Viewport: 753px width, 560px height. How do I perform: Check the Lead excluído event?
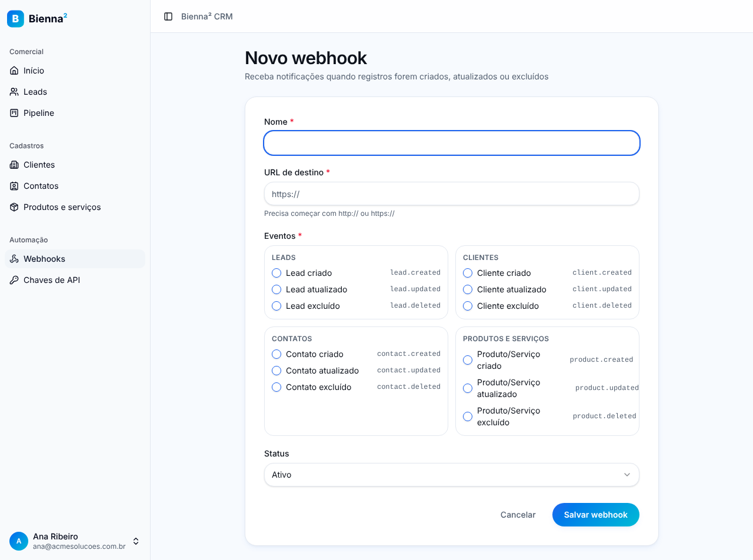pyautogui.click(x=276, y=306)
